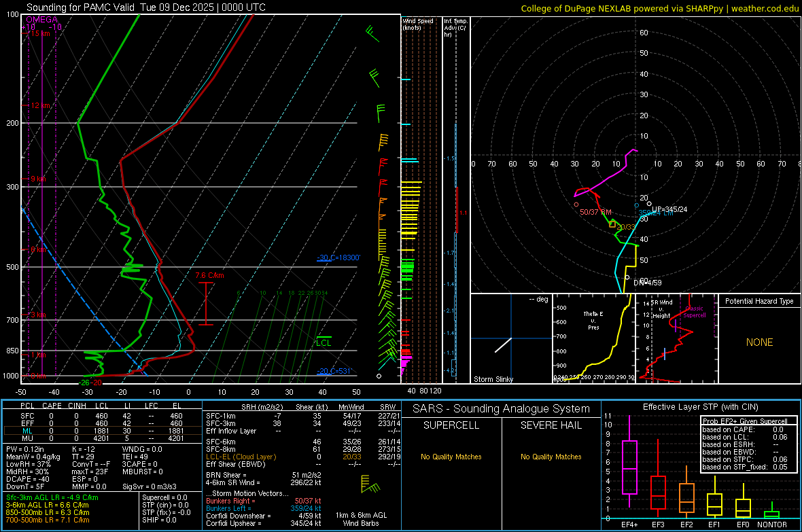This screenshot has height=532, width=802.
Task: Open weather.cod.edu NEXLAB credit link
Action: (659, 8)
